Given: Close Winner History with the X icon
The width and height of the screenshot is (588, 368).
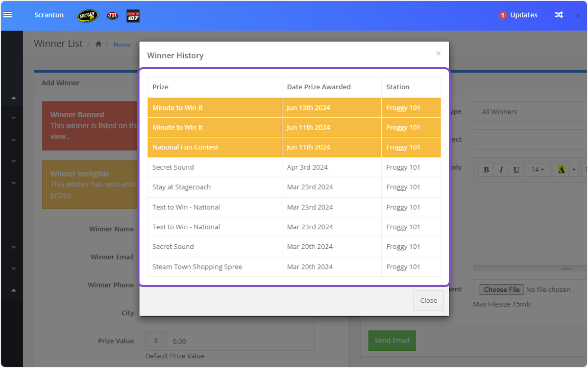Looking at the screenshot, I should pyautogui.click(x=438, y=53).
